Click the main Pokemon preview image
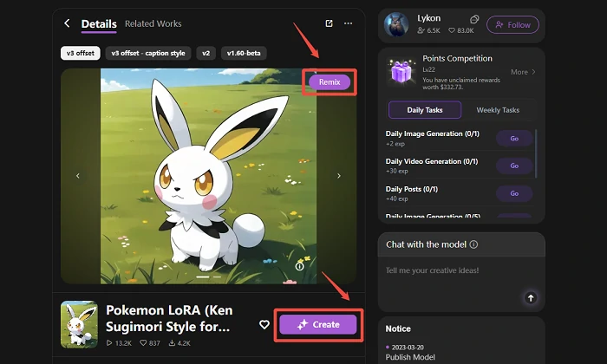Image resolution: width=607 pixels, height=364 pixels. point(208,176)
